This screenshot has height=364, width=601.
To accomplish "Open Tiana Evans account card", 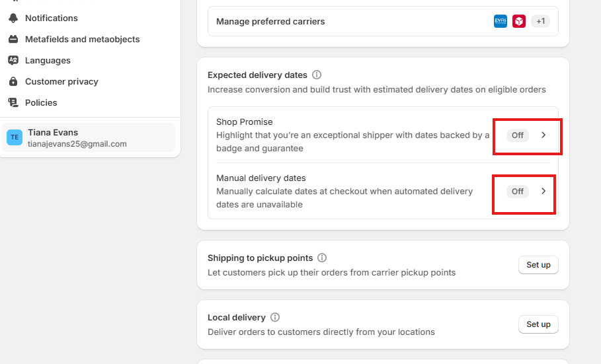I will coord(88,137).
